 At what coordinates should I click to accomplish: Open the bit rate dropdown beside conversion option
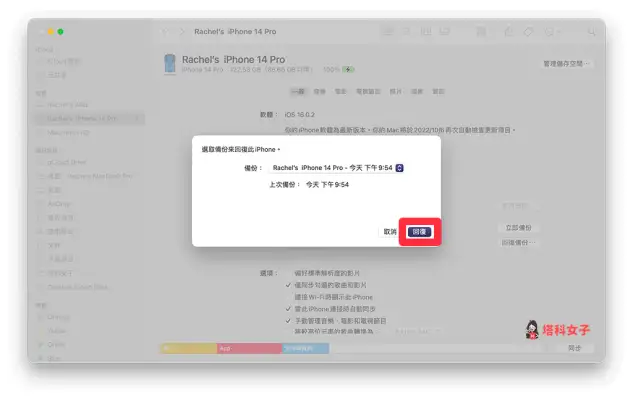coord(417,331)
